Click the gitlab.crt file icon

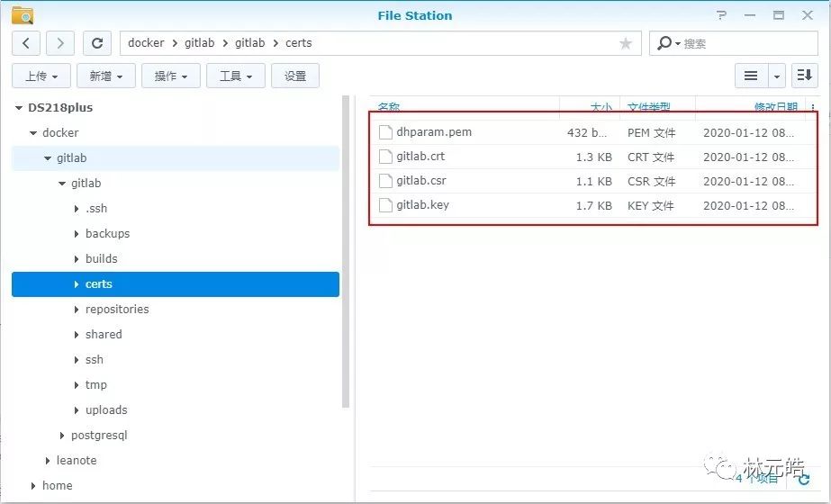(385, 157)
